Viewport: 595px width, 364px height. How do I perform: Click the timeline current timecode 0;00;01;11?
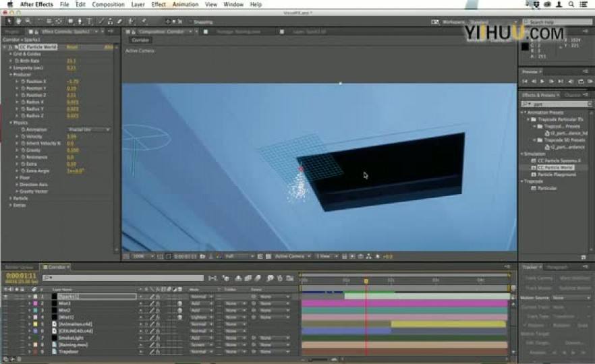pos(21,276)
